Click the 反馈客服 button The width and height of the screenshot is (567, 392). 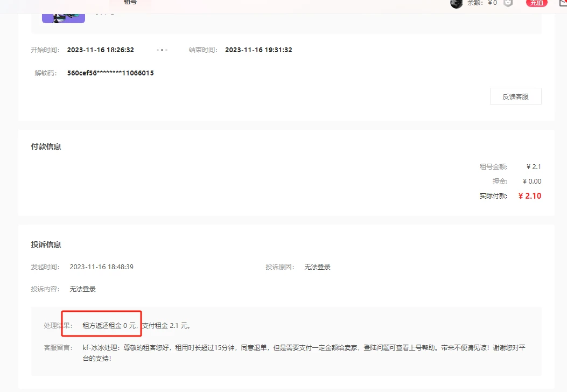(x=515, y=96)
